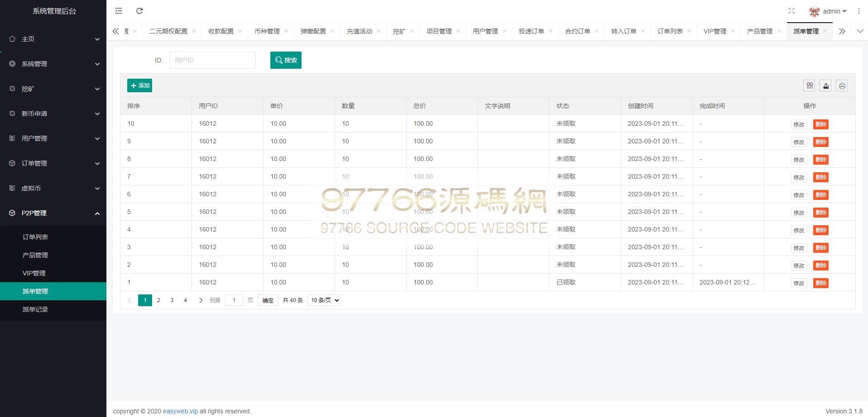Switch to the 项目管理 tab

coord(439,31)
